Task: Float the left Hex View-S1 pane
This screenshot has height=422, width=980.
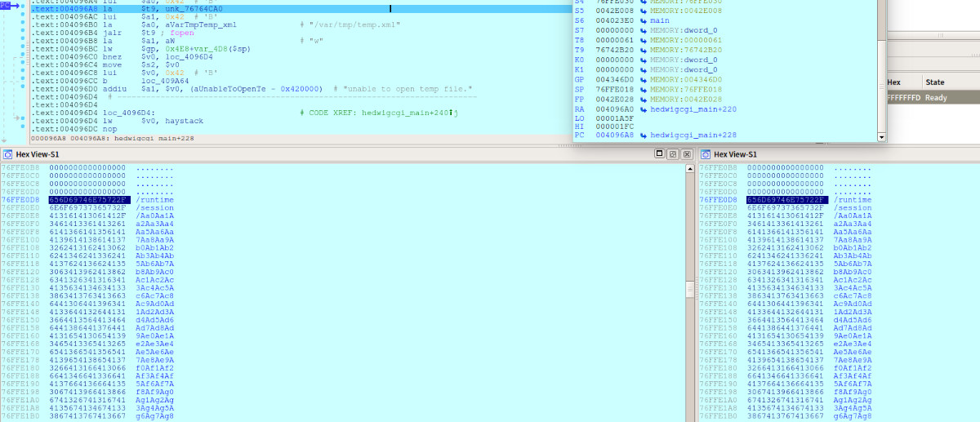Action: (x=672, y=154)
